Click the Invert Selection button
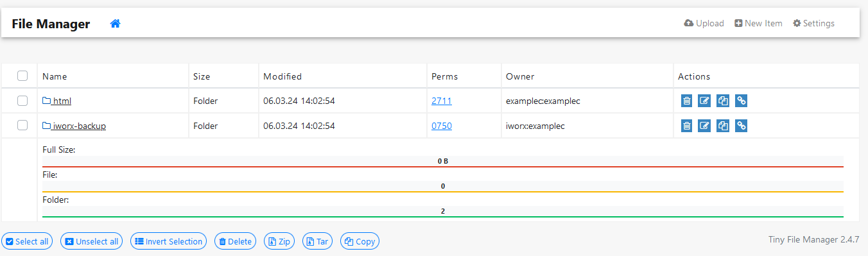 [x=168, y=241]
